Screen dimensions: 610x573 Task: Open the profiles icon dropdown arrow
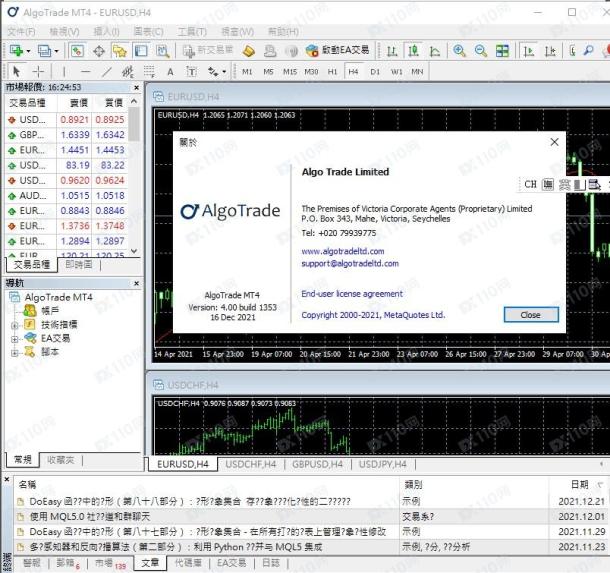[57, 51]
